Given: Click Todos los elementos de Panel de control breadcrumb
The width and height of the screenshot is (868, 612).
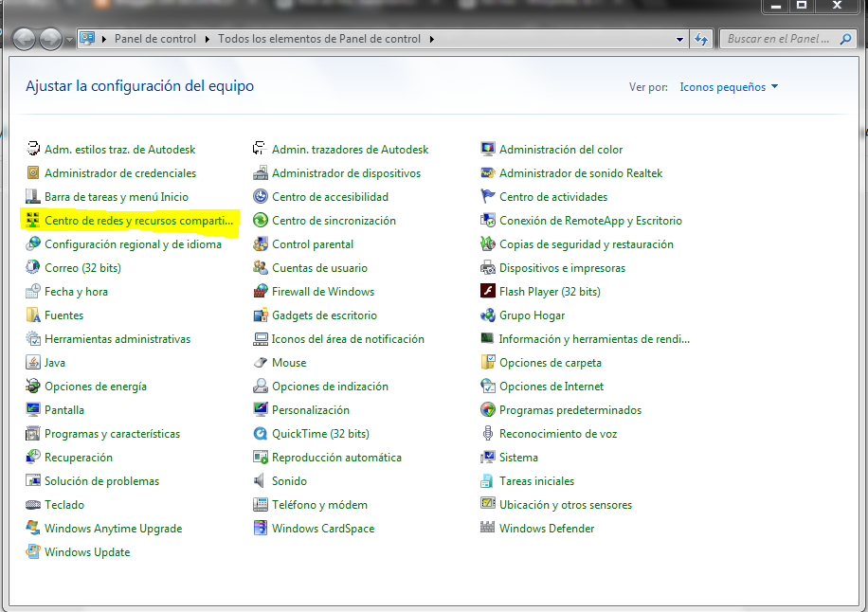Looking at the screenshot, I should point(318,39).
